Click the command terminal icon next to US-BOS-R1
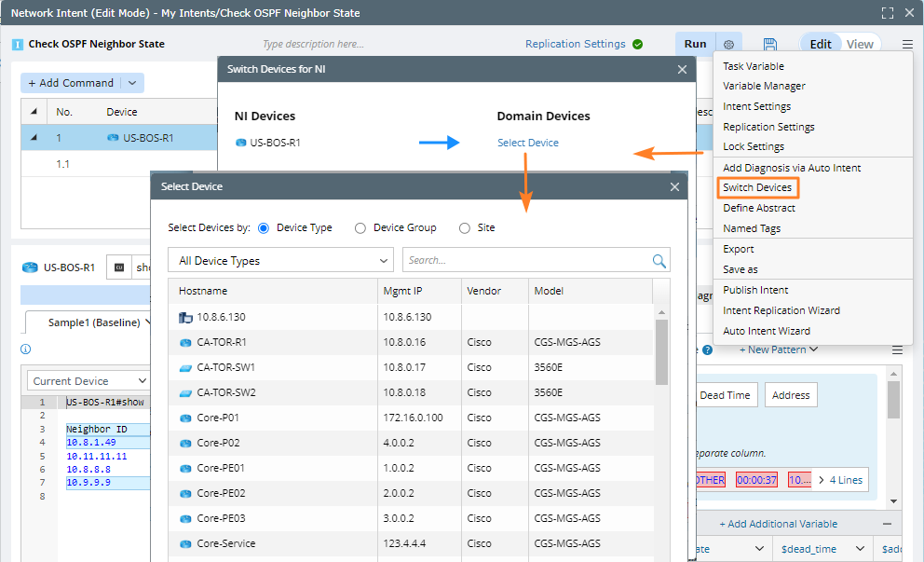924x562 pixels. point(119,267)
